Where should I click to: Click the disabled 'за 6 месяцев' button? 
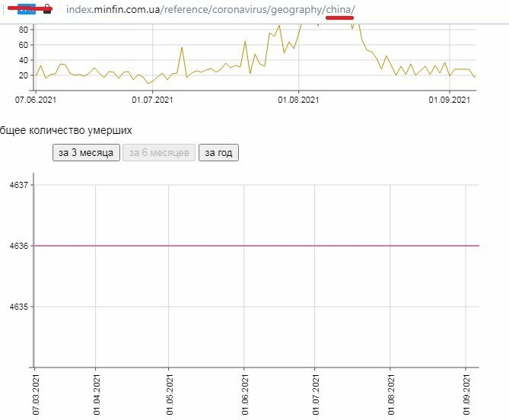[x=159, y=152]
